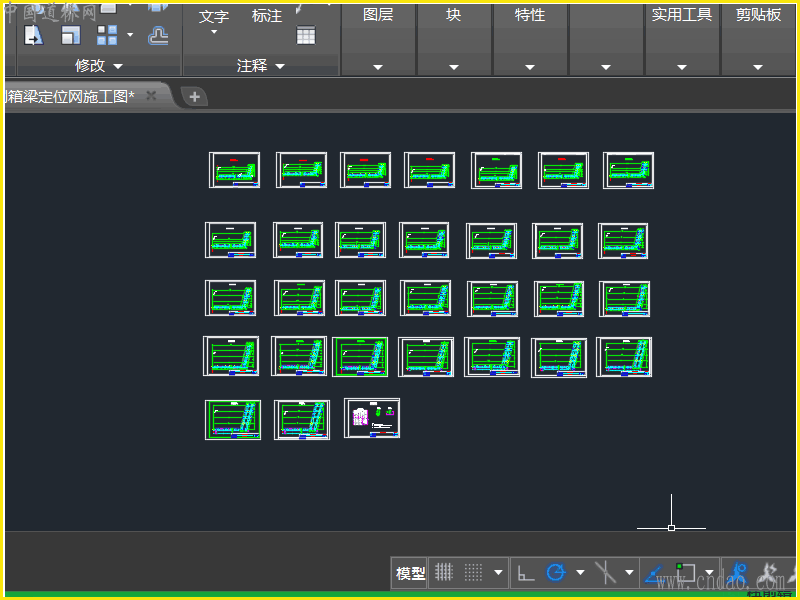Toggle object snap square icon
Screen dimensions: 800x600
pos(686,572)
